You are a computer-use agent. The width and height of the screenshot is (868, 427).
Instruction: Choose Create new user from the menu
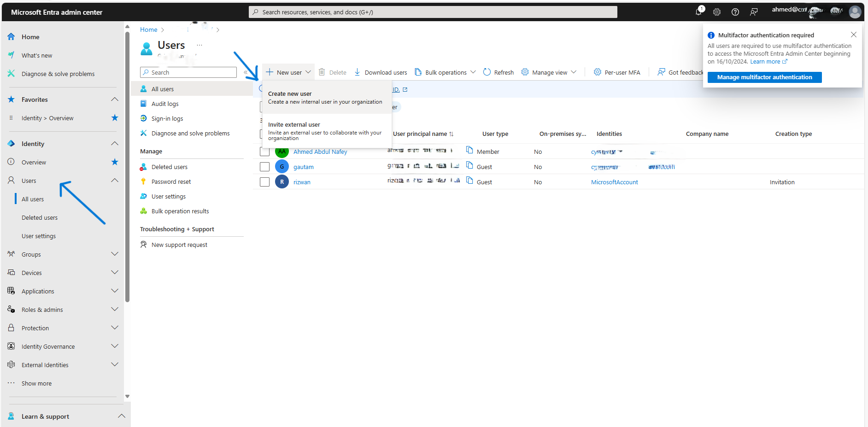coord(289,94)
